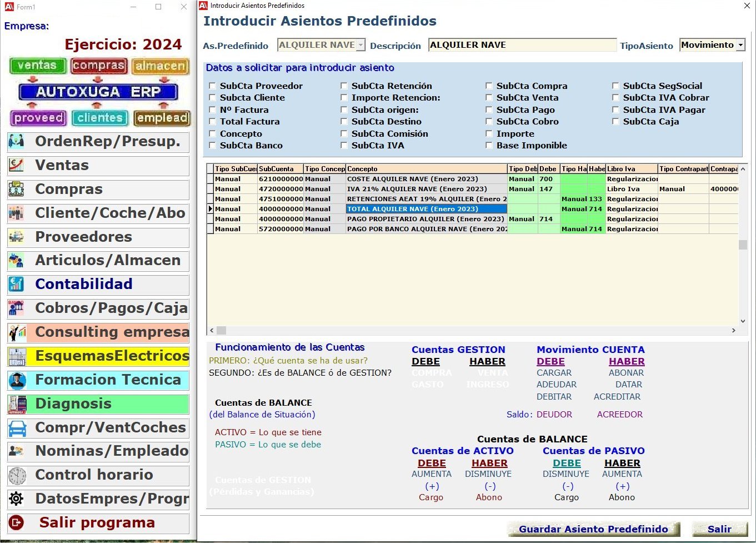Open Proveedores from sidebar

tap(98, 237)
